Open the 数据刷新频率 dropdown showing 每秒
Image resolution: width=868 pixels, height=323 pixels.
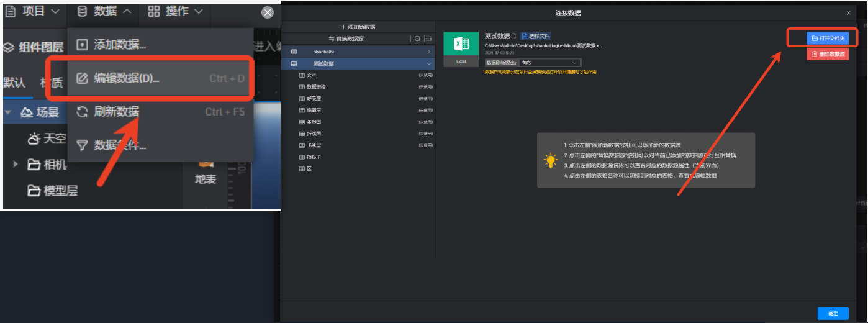[550, 63]
